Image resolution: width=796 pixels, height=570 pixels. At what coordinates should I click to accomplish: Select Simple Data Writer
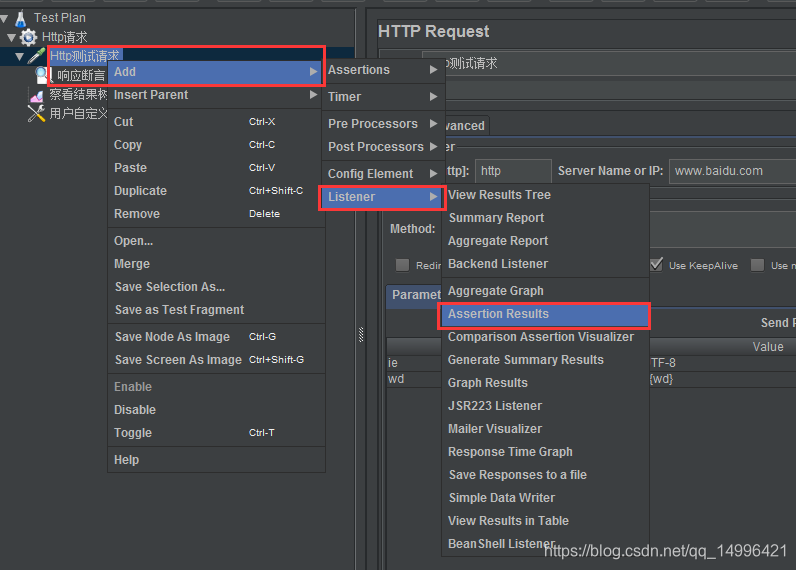(x=546, y=497)
